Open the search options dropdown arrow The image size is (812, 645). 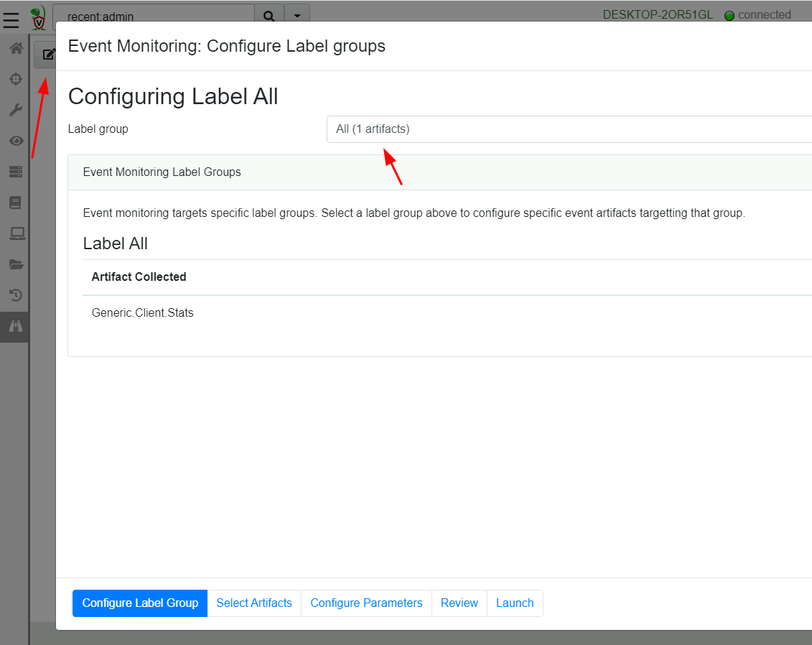(297, 15)
